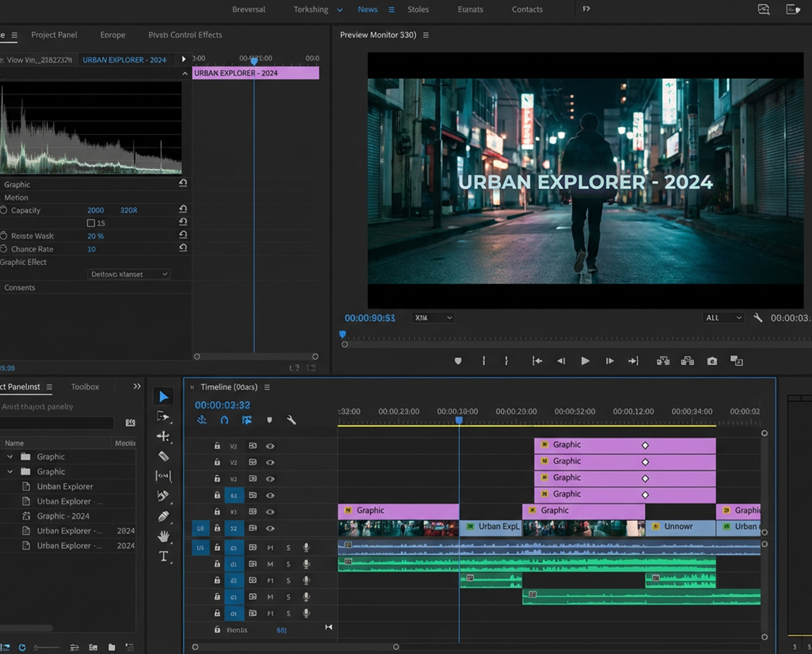812x654 pixels.
Task: Open the search icon in the top bar
Action: coord(763,9)
